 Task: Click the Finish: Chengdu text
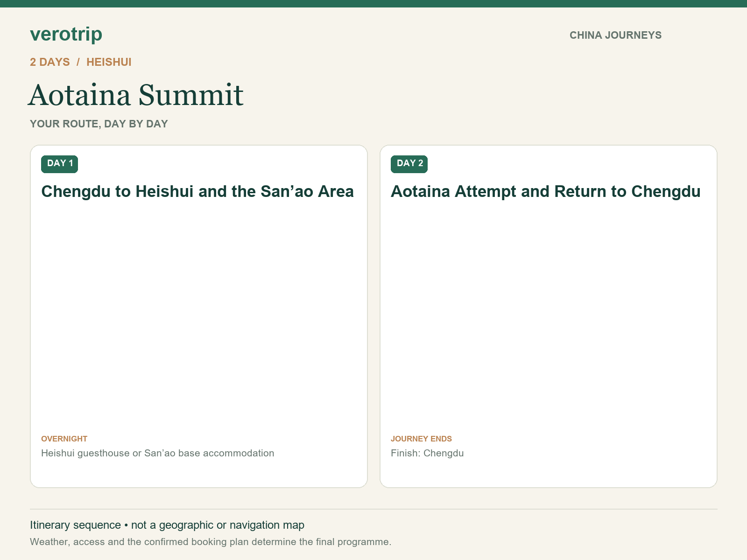[427, 453]
